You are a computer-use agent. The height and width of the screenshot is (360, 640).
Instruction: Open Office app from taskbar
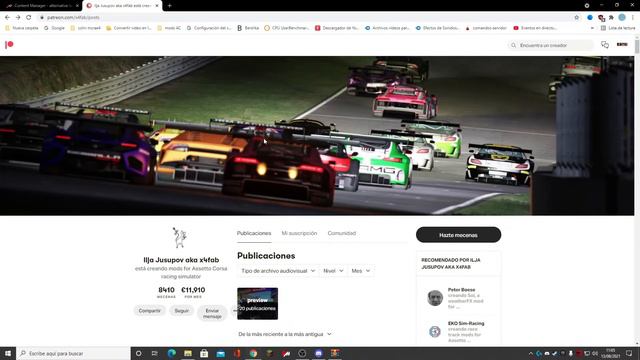point(237,353)
